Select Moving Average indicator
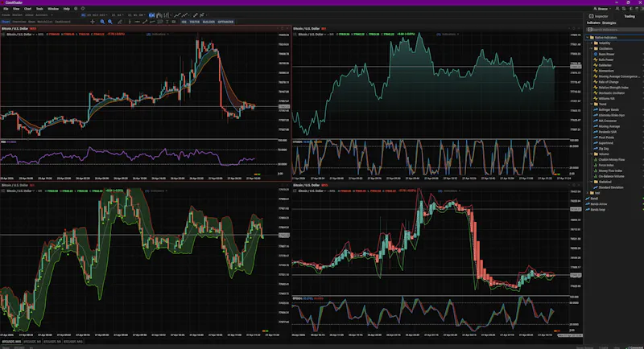The height and width of the screenshot is (349, 644). [609, 126]
